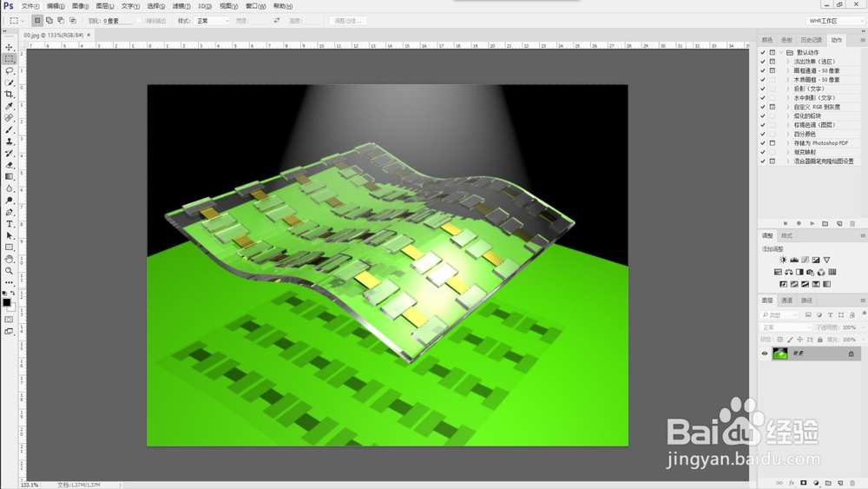Click Add to selection mode icon
The image size is (868, 489).
click(49, 21)
